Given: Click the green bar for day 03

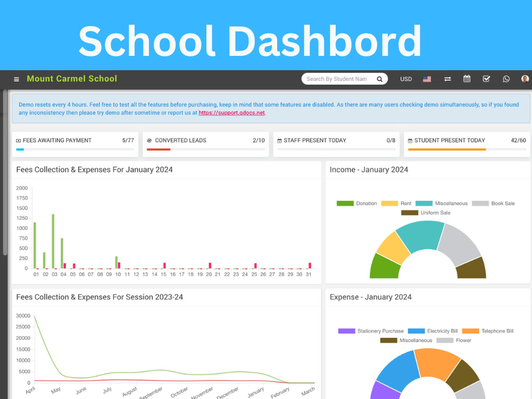Looking at the screenshot, I should click(x=53, y=241).
